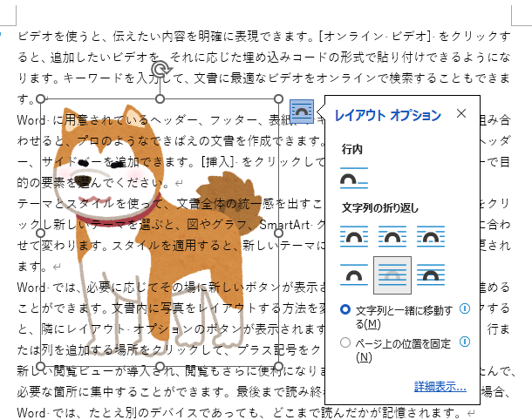532x420 pixels.
Task: Choose the In Front of Text (前面) wrapping icon
Action: pyautogui.click(x=431, y=274)
